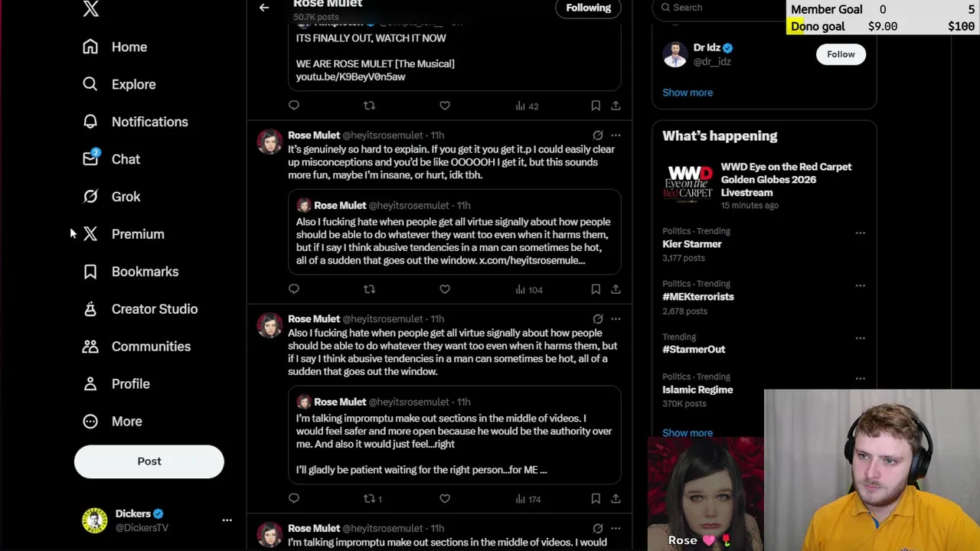Screen dimensions: 980x551
Task: Open the three-dot menu on second Rose Mulet post
Action: pos(616,319)
